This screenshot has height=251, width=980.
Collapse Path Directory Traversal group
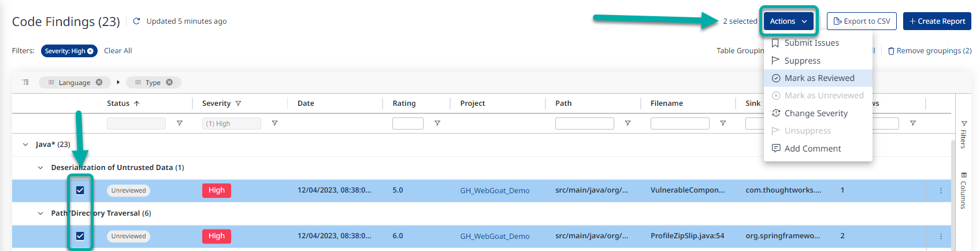pos(40,213)
